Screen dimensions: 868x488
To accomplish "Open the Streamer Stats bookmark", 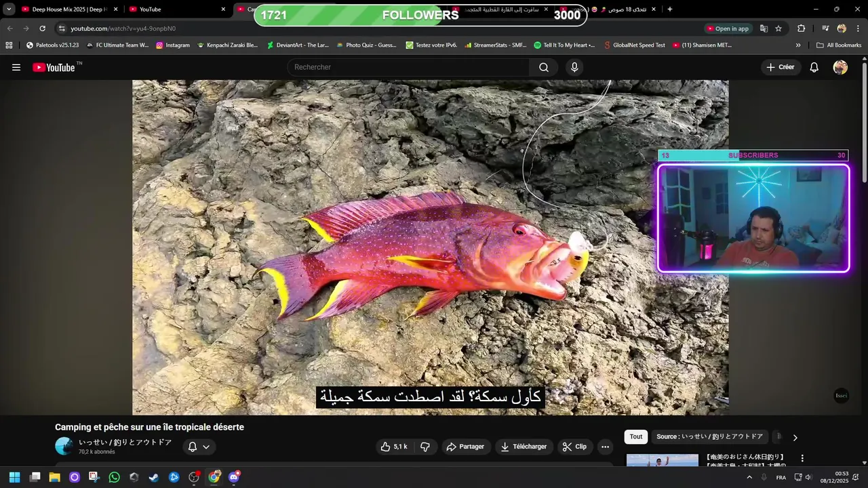I will pyautogui.click(x=496, y=45).
